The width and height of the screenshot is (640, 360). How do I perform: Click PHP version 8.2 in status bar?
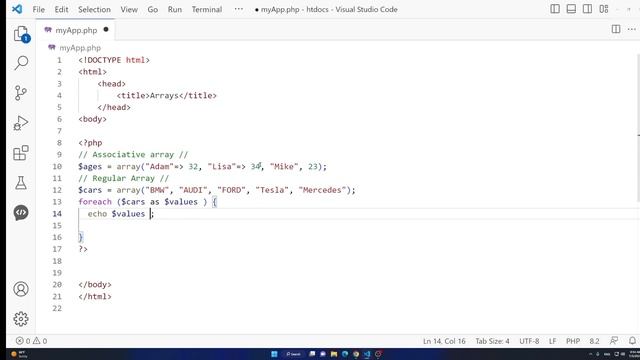click(x=594, y=341)
